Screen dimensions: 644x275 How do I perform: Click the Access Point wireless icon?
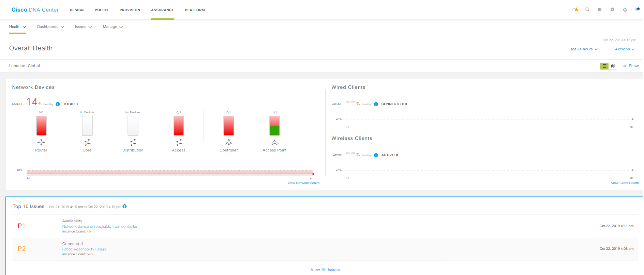[274, 143]
